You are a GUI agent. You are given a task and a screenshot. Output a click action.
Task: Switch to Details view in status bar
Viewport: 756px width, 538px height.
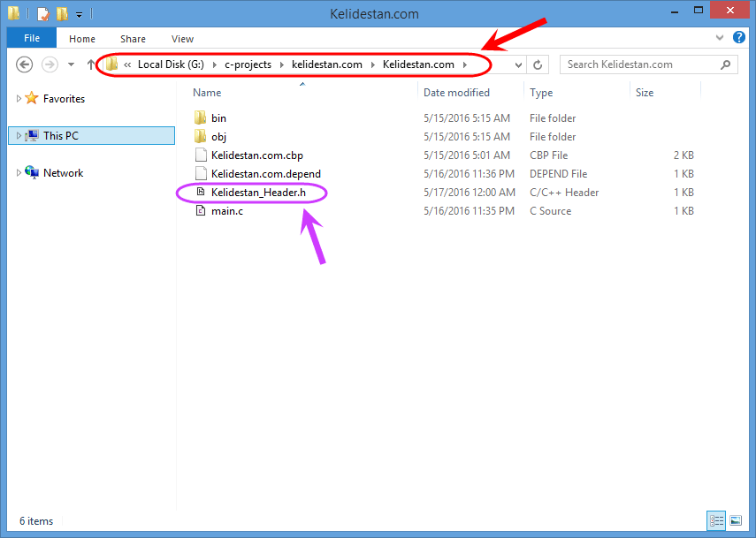pos(716,520)
